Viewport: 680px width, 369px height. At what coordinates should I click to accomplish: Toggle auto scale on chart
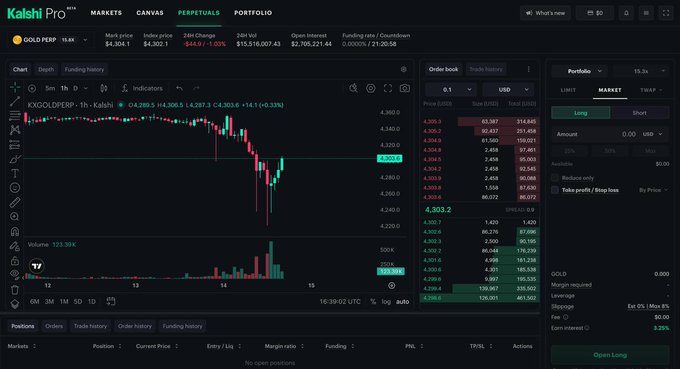pyautogui.click(x=402, y=302)
